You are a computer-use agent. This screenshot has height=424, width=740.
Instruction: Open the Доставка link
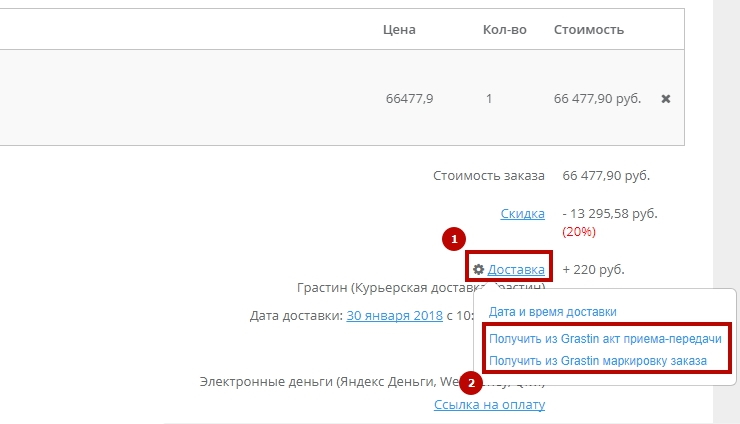tap(516, 270)
